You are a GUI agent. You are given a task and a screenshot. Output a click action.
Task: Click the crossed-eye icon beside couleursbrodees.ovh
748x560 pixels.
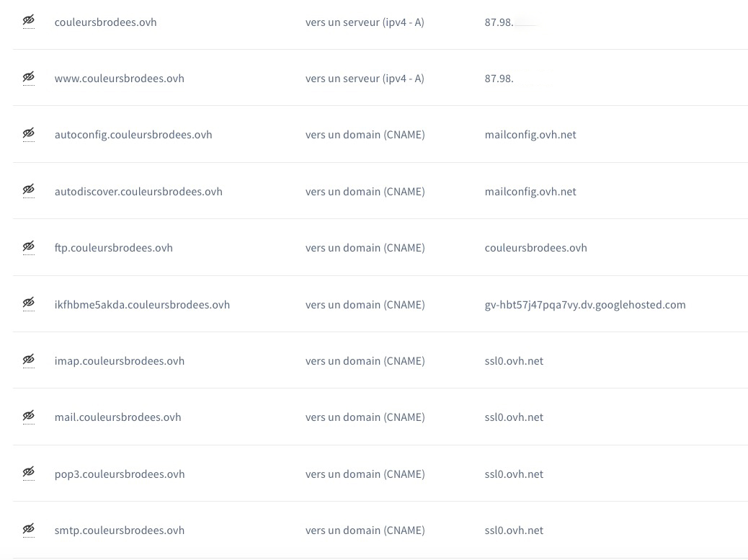pyautogui.click(x=29, y=20)
